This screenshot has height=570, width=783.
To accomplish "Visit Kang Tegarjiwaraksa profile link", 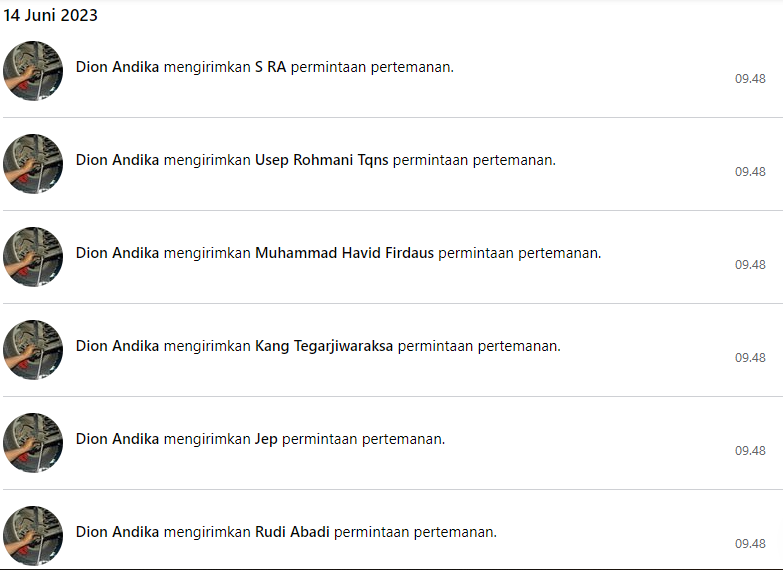I will click(324, 346).
